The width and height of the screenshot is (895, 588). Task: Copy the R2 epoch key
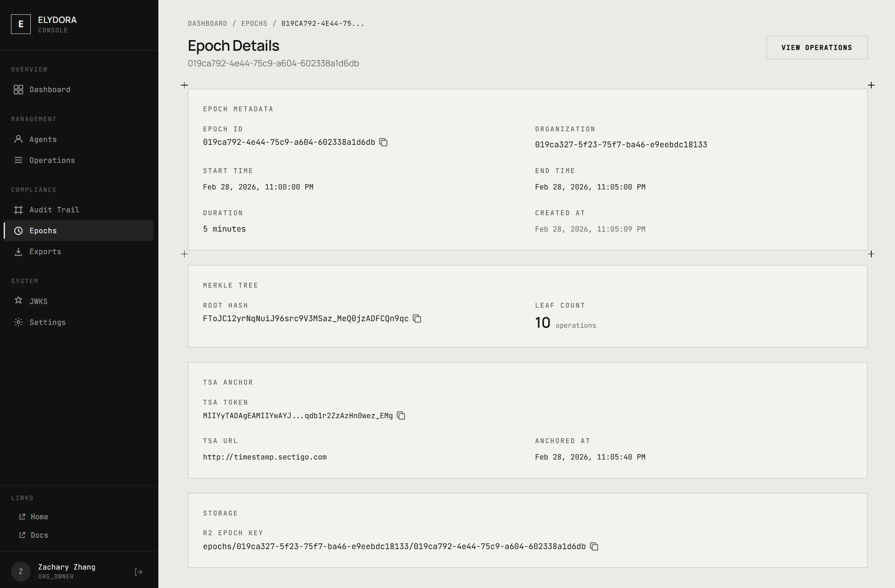pyautogui.click(x=594, y=547)
